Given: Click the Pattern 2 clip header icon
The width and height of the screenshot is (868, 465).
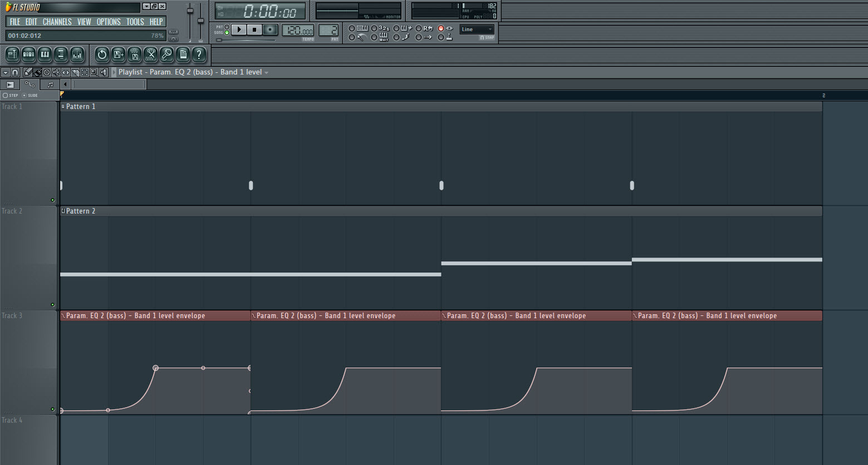Looking at the screenshot, I should (x=63, y=211).
